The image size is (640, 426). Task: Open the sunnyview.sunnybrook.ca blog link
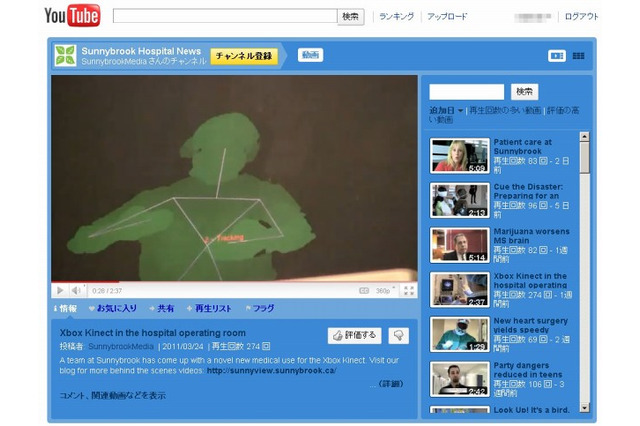point(271,371)
